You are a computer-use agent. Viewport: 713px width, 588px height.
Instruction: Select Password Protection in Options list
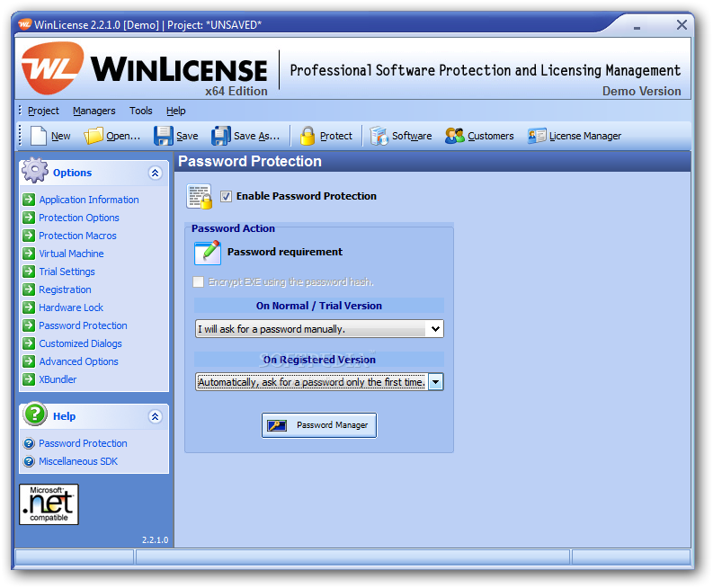coord(83,325)
